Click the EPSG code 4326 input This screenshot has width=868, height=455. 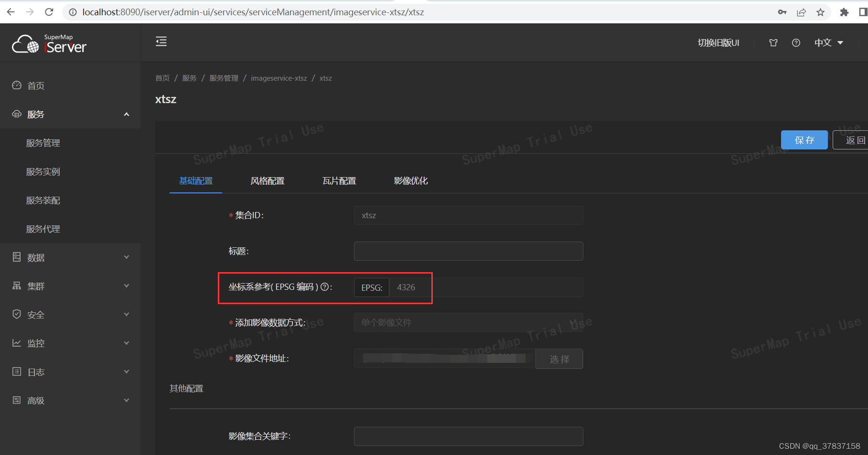[x=486, y=287]
